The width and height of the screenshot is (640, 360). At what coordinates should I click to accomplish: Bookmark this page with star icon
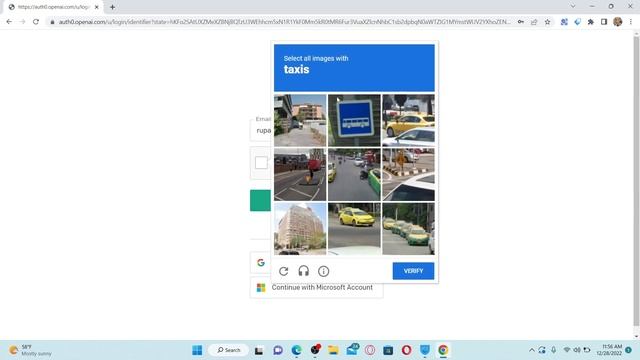[547, 22]
